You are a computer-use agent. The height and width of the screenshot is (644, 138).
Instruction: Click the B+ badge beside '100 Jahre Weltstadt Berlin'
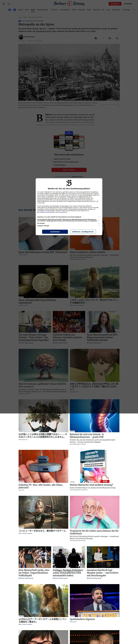(20, 21)
